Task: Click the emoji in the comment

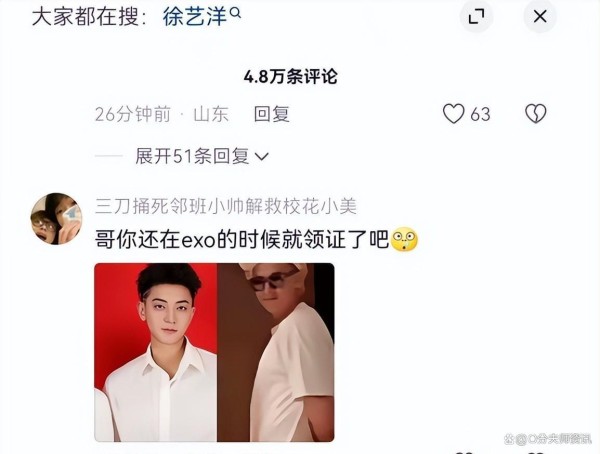Action: [404, 240]
